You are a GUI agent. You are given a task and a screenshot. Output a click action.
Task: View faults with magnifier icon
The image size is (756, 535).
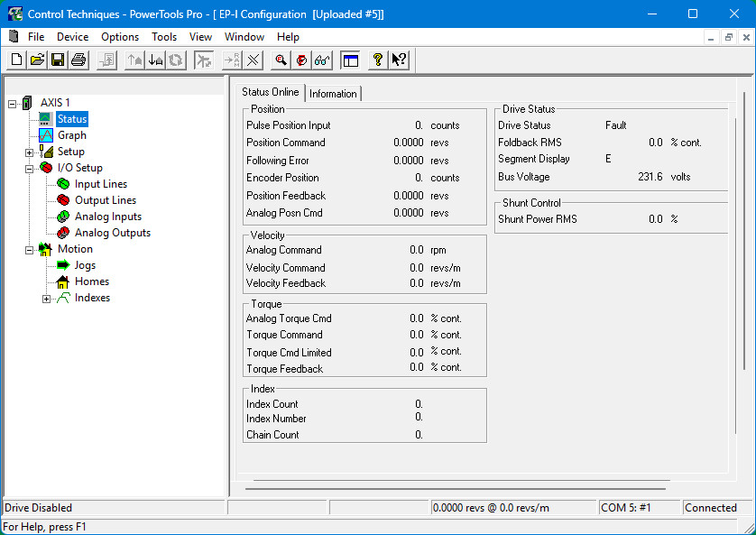pos(281,60)
